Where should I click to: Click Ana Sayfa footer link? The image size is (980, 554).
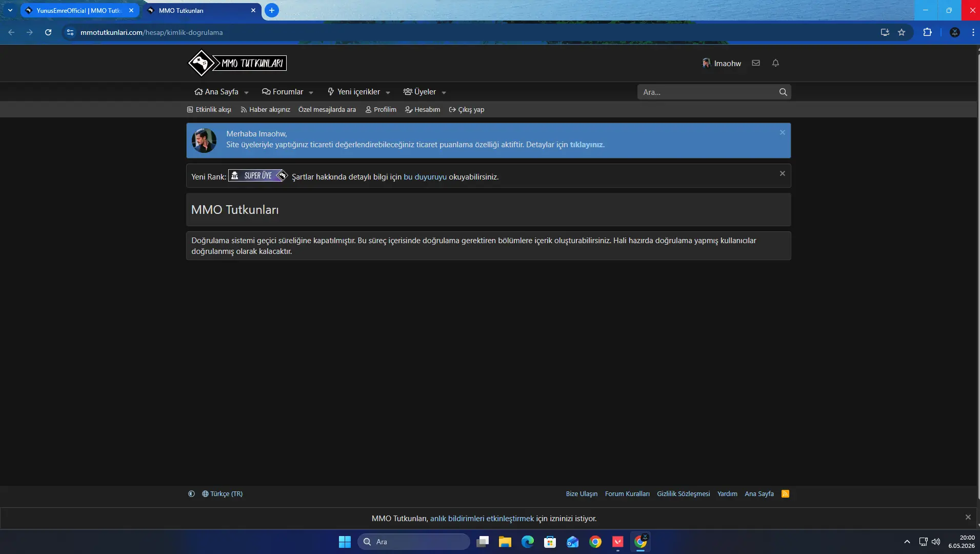tap(759, 494)
